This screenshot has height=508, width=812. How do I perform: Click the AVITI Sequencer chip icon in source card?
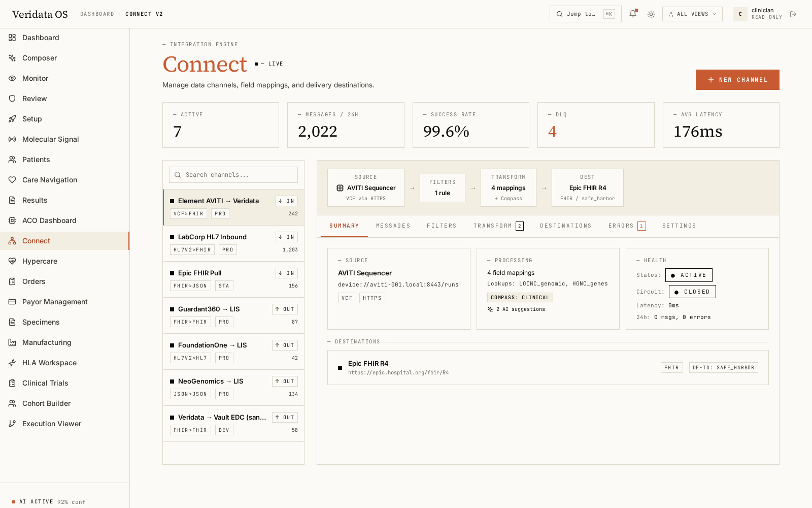[x=340, y=188]
